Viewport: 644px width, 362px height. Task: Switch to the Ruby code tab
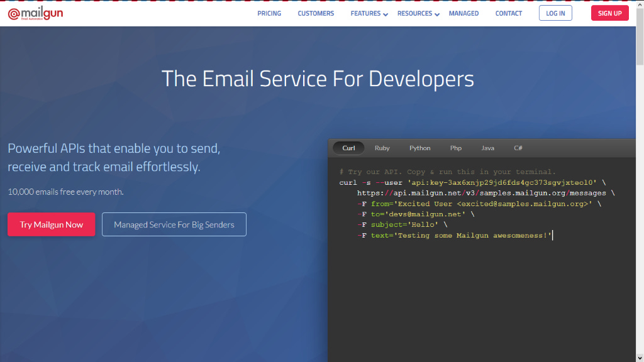point(382,148)
